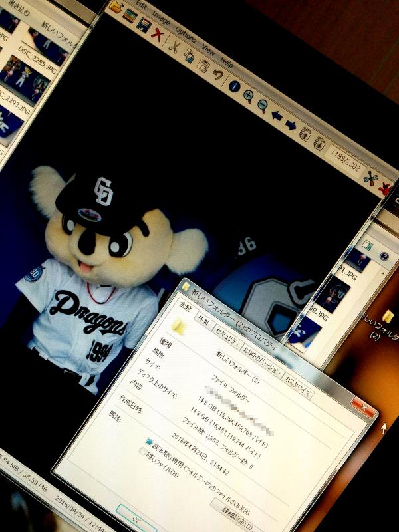399x532 pixels.
Task: Toggle the 読み取り専用 checkbox
Action: click(x=149, y=442)
